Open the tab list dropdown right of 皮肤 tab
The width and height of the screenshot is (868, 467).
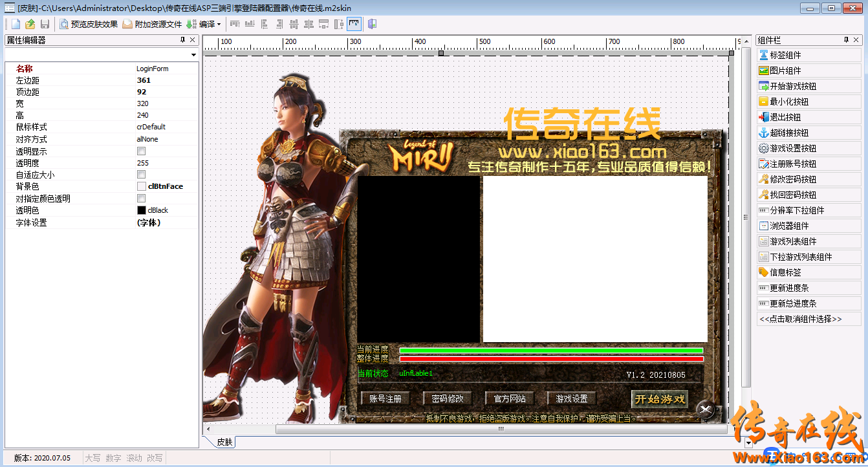click(748, 443)
